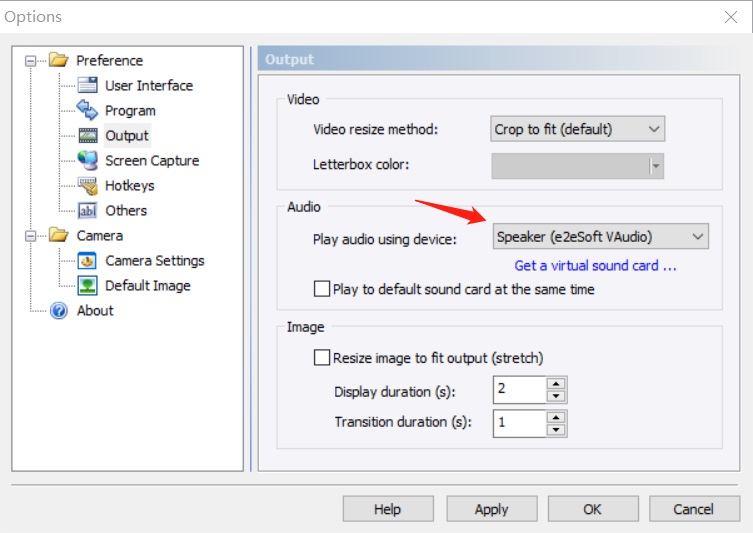The width and height of the screenshot is (753, 533).
Task: Enable Play to default sound card checkbox
Action: click(322, 290)
